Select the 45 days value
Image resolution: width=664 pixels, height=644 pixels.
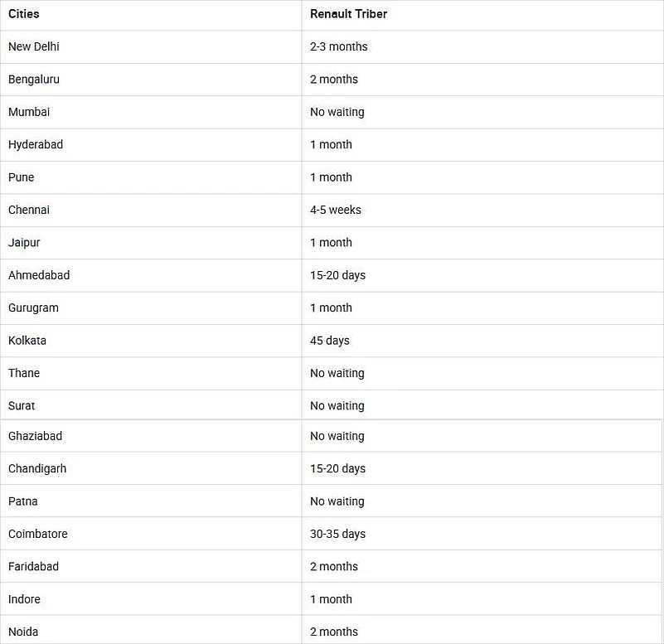330,341
